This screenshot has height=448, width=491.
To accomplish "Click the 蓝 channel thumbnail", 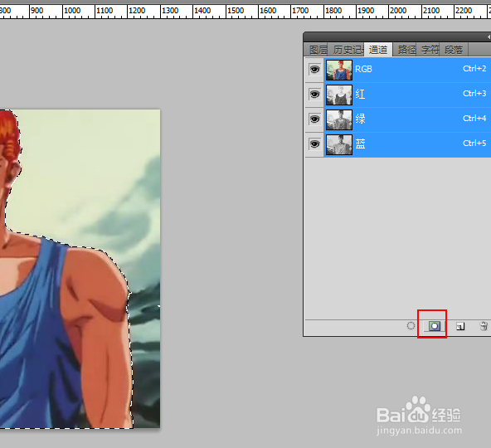I will pyautogui.click(x=339, y=144).
